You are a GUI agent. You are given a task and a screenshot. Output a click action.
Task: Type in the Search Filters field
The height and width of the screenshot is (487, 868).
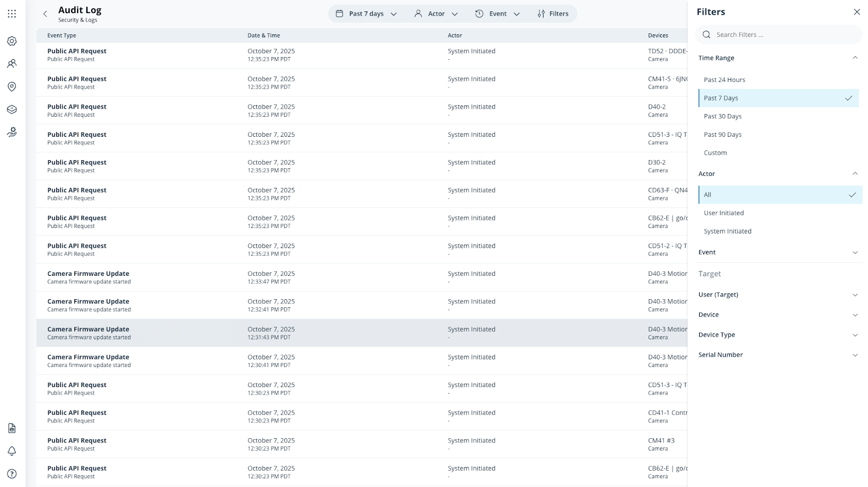click(x=781, y=35)
